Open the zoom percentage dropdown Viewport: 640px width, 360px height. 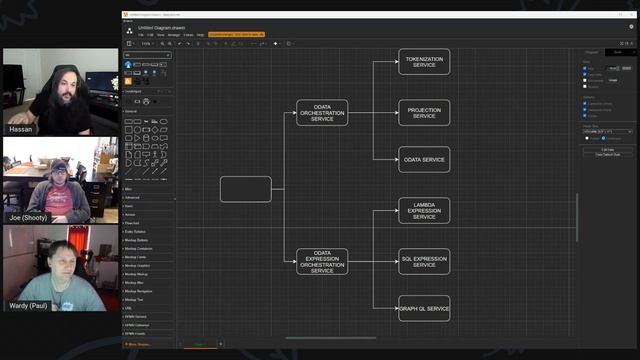(x=147, y=44)
